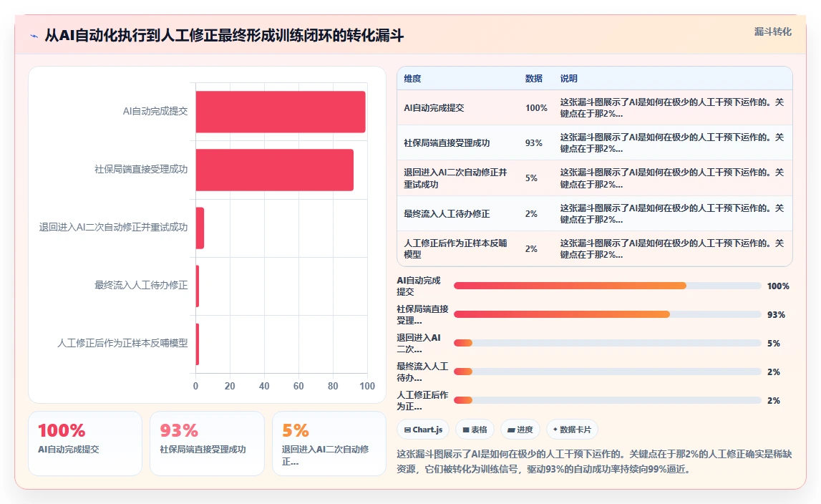The image size is (821, 504).
Task: Click the 100% value in the table
Action: click(536, 108)
